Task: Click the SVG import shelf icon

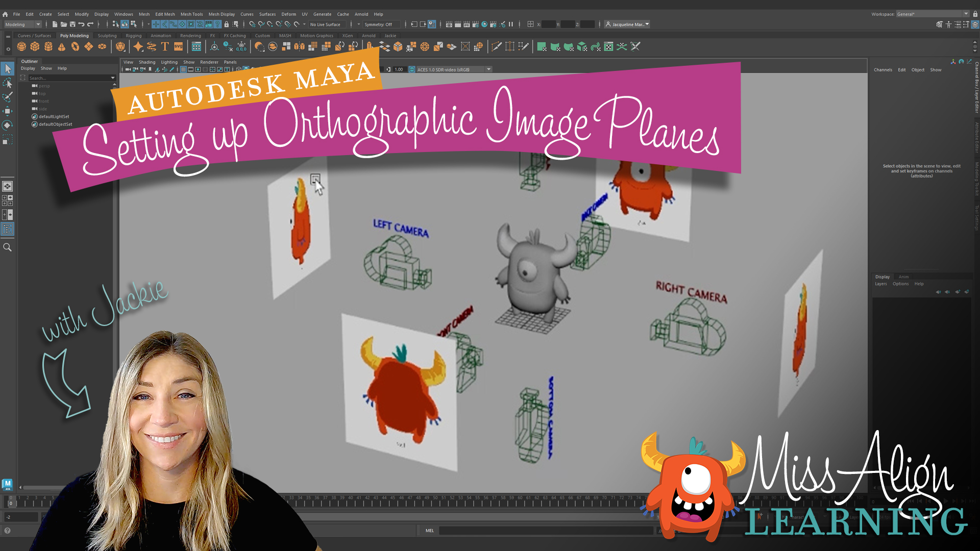Action: point(178,47)
